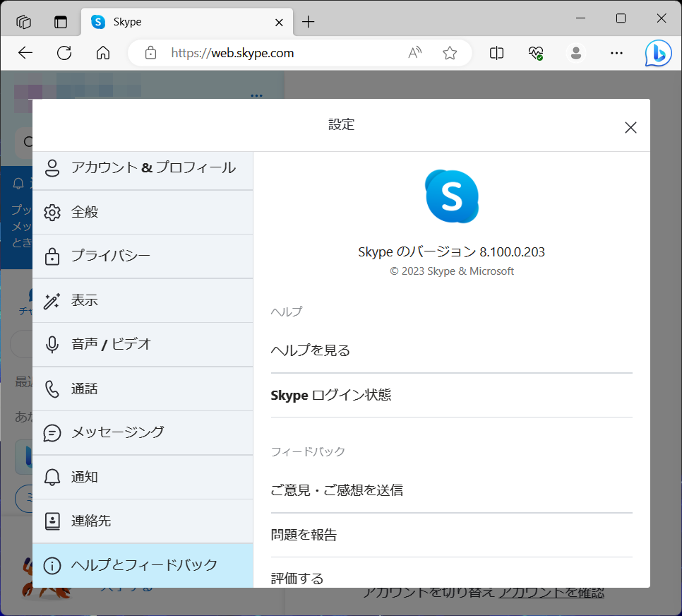The height and width of the screenshot is (616, 682).
Task: Click the site info lock icon
Action: coord(150,53)
